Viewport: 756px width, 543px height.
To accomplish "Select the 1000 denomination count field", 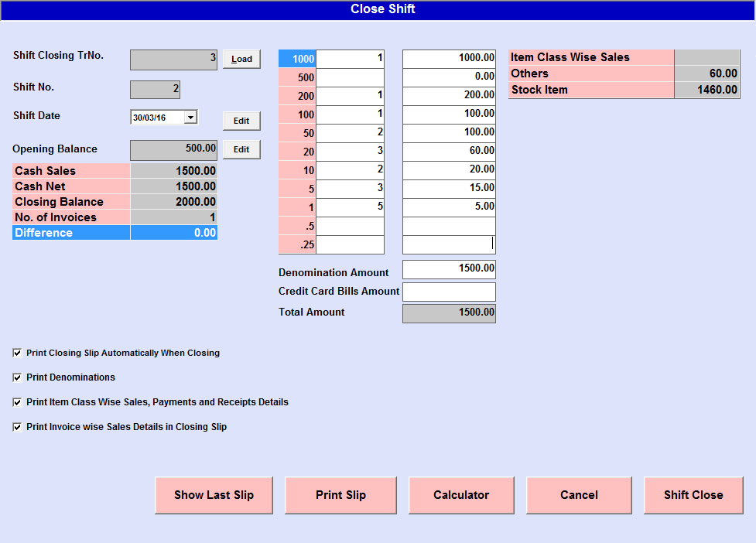I will point(351,58).
